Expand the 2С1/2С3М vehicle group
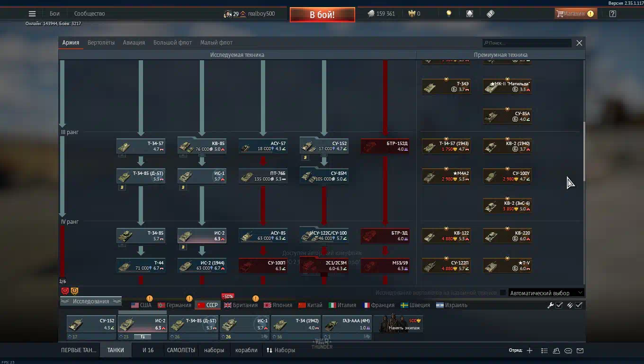The height and width of the screenshot is (364, 644). tap(324, 265)
